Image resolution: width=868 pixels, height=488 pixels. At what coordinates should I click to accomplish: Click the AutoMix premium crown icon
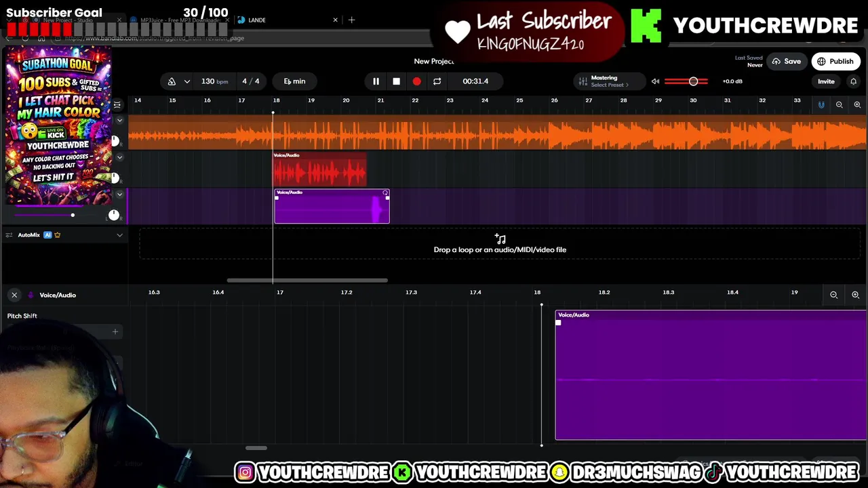[57, 235]
